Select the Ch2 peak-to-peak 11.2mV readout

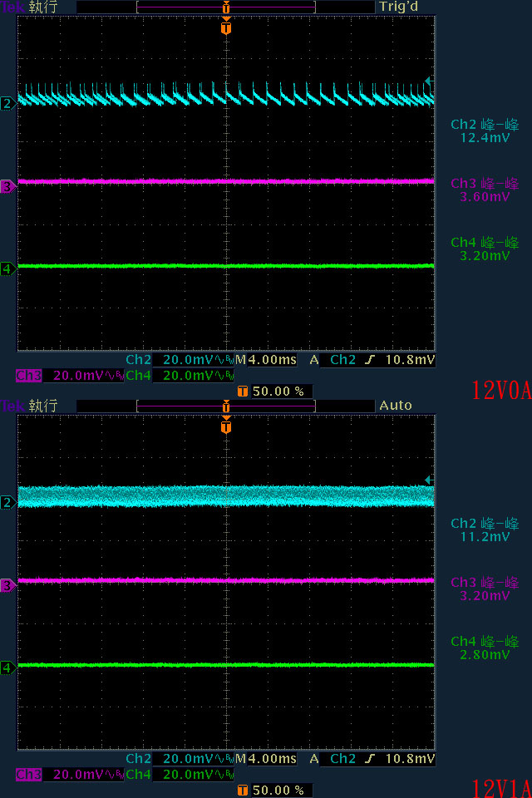tap(485, 530)
